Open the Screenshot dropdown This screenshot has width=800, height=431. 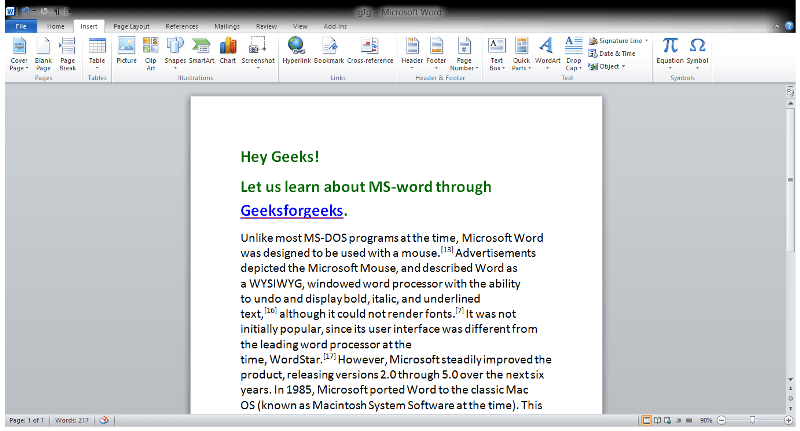pyautogui.click(x=258, y=54)
